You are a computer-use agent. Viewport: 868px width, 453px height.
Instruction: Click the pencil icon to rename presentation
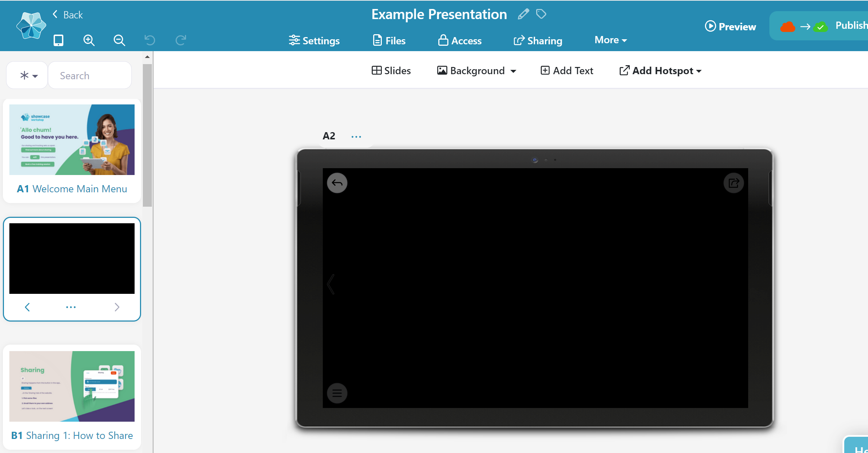click(523, 14)
